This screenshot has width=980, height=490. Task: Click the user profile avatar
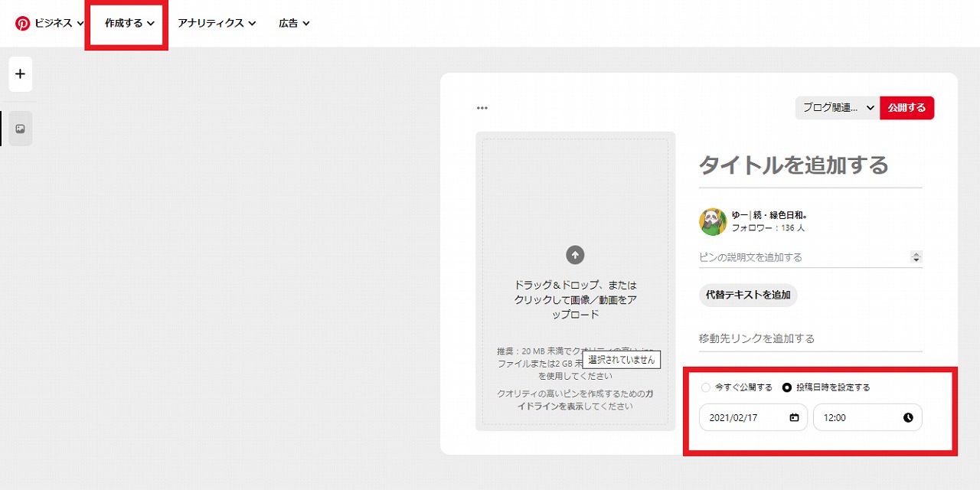click(x=713, y=221)
